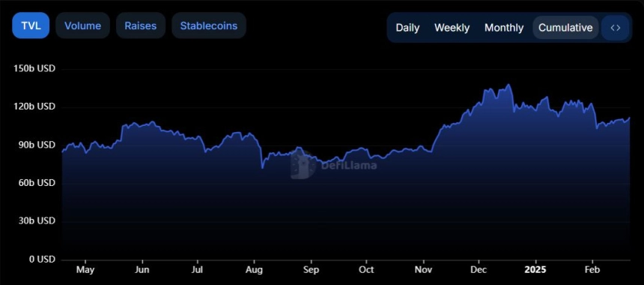Click the 90b USD axis label
This screenshot has width=644, height=285.
coord(37,145)
